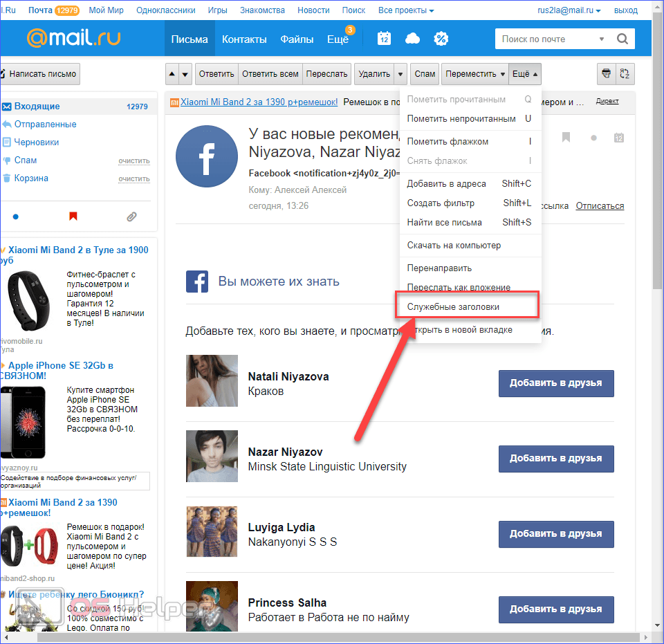Image resolution: width=664 pixels, height=644 pixels.
Task: Click Написать письмо button
Action: point(40,74)
